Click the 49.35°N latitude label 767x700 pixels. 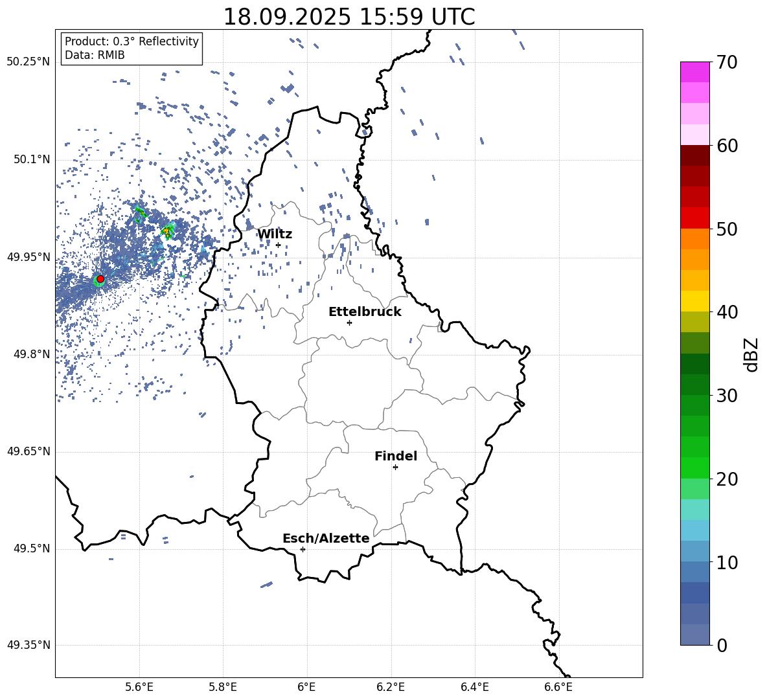point(29,645)
